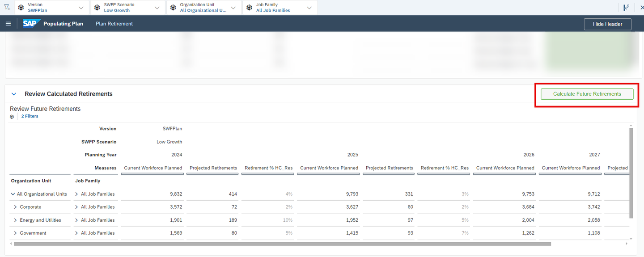This screenshot has width=644, height=257.
Task: Click the cell with value 414
Action: (x=213, y=194)
